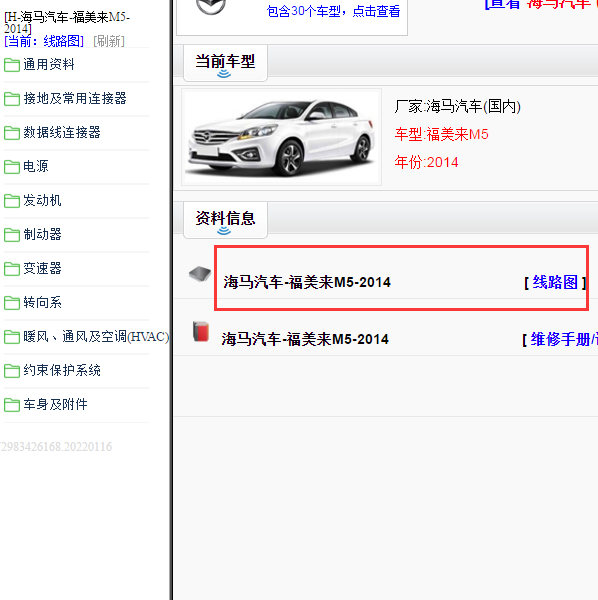Click the folder icon beside 车身及附件
598x600 pixels.
point(11,404)
